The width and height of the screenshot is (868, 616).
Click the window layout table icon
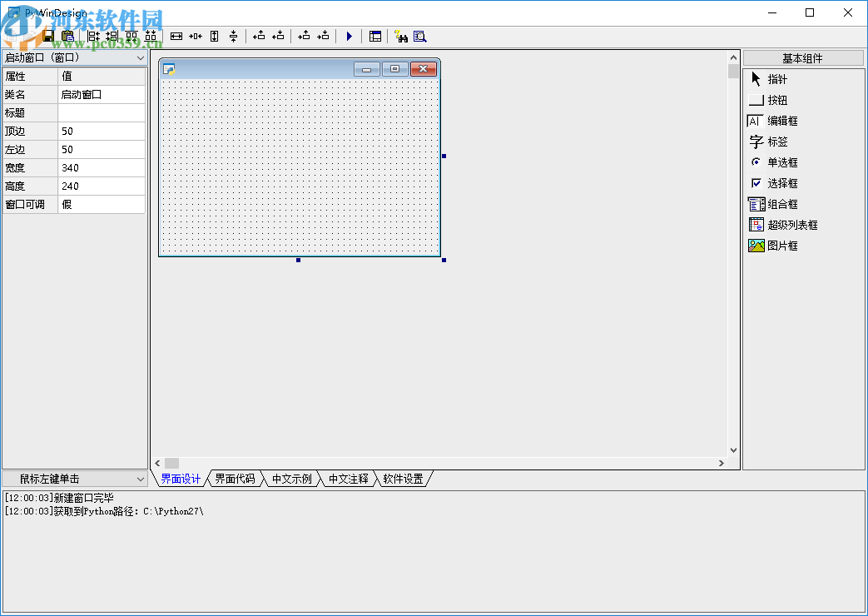point(375,36)
